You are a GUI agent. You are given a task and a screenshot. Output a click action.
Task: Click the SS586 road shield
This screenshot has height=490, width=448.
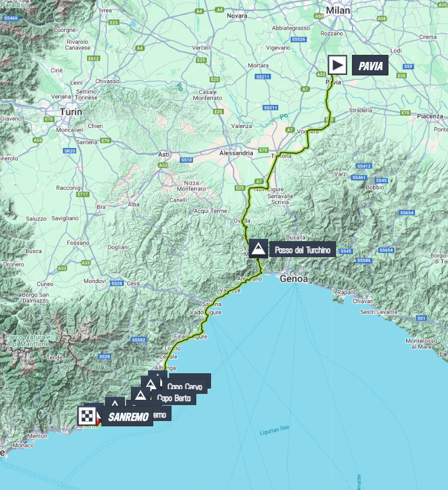tap(364, 260)
